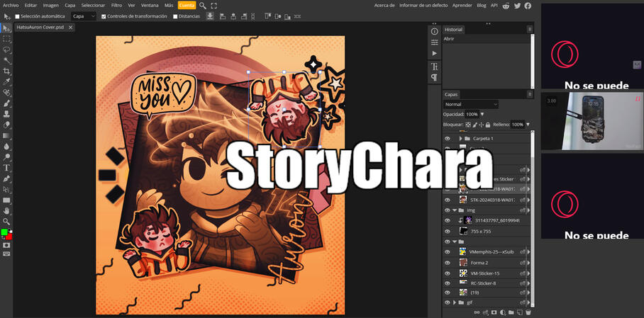Open the Filtro menu
644x318 pixels.
point(116,5)
